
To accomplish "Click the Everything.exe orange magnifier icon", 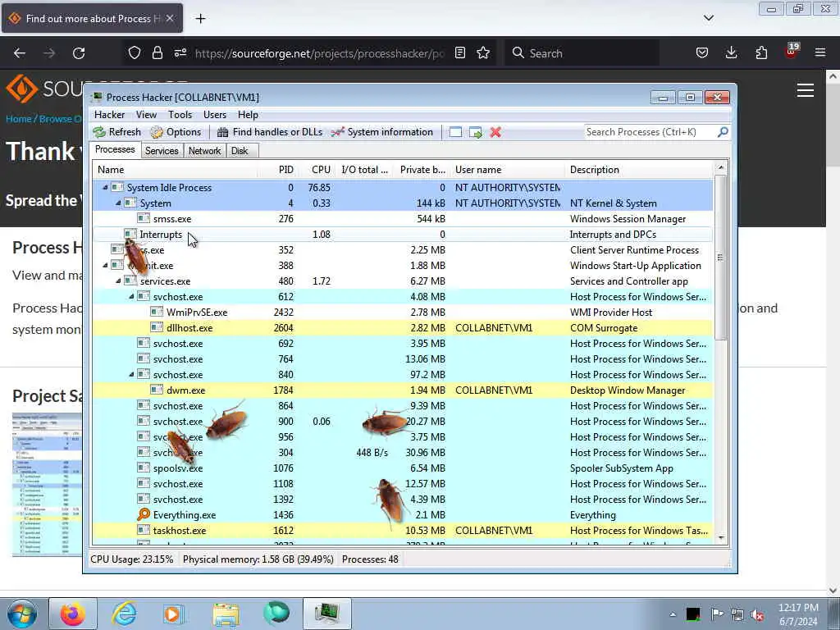I will [143, 514].
